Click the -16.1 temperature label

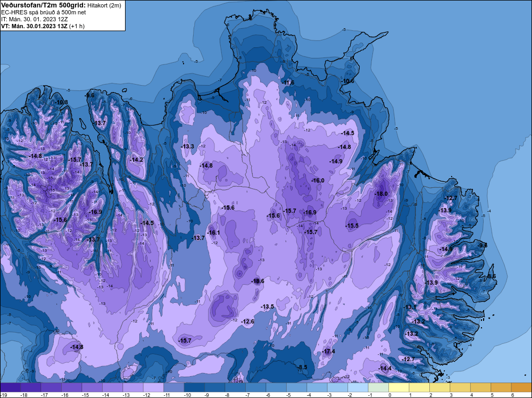(213, 233)
